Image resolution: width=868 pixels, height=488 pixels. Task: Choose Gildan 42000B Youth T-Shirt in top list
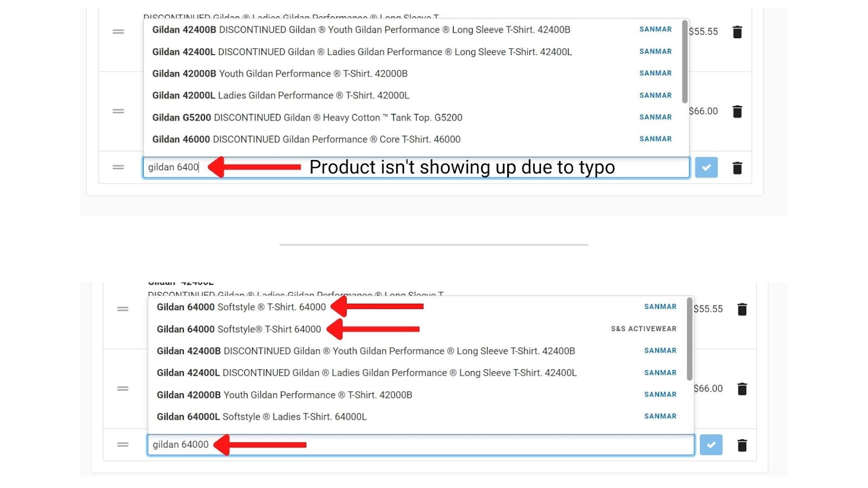click(416, 74)
